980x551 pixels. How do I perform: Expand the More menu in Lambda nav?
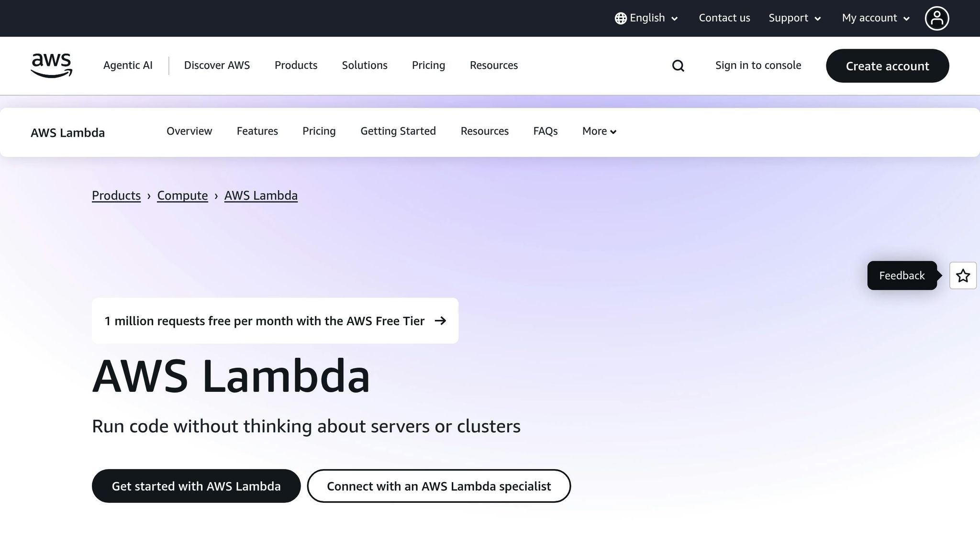click(x=599, y=131)
